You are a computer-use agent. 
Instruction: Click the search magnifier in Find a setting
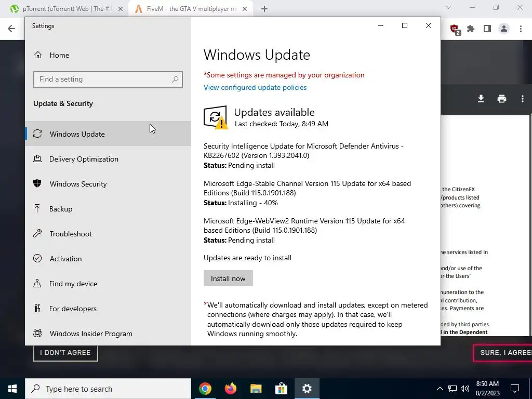tap(175, 79)
